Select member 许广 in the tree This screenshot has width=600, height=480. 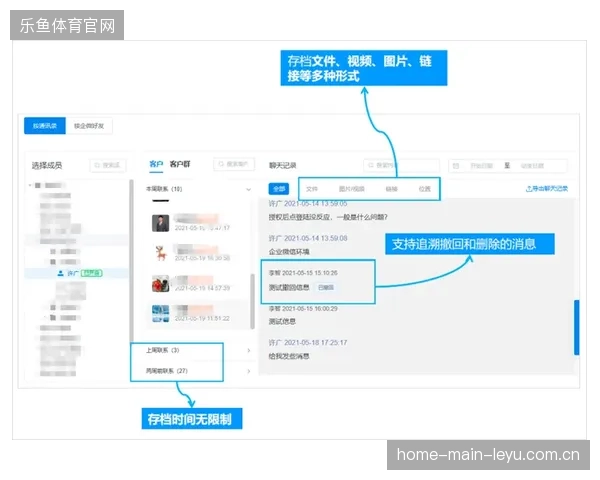tap(77, 273)
